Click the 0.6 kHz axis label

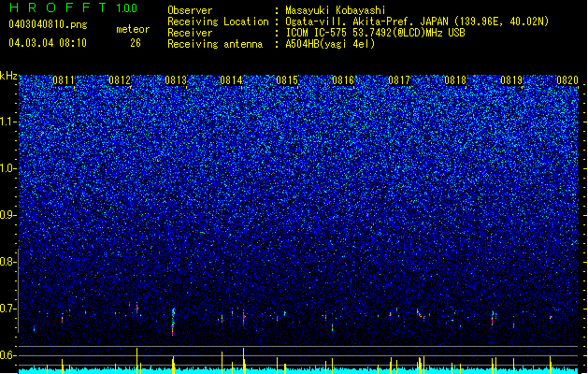(x=8, y=355)
